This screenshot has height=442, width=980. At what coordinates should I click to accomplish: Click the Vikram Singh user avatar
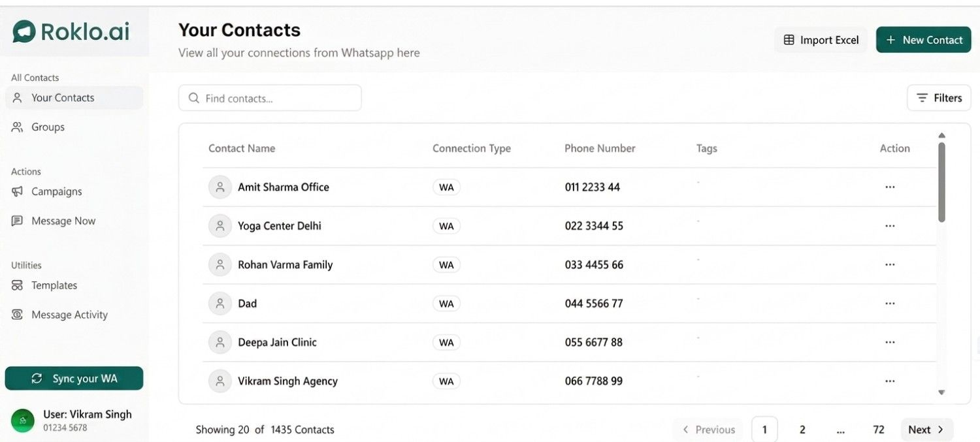23,420
